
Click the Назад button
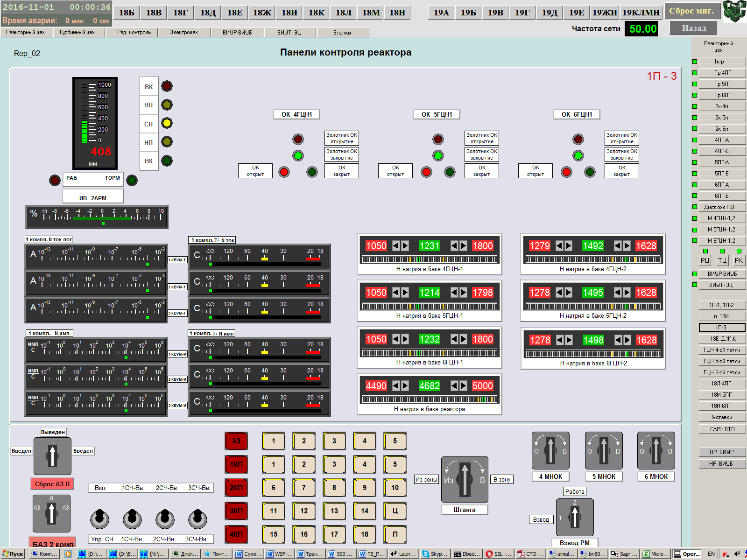coord(694,28)
